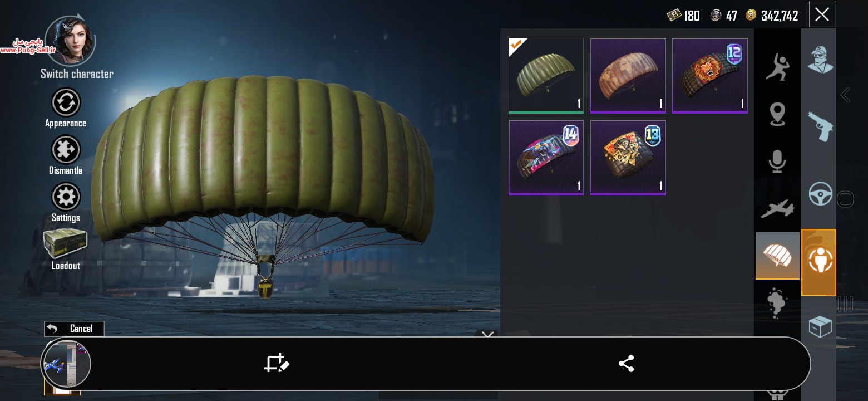868x401 pixels.
Task: Select the location pin category
Action: click(x=777, y=114)
